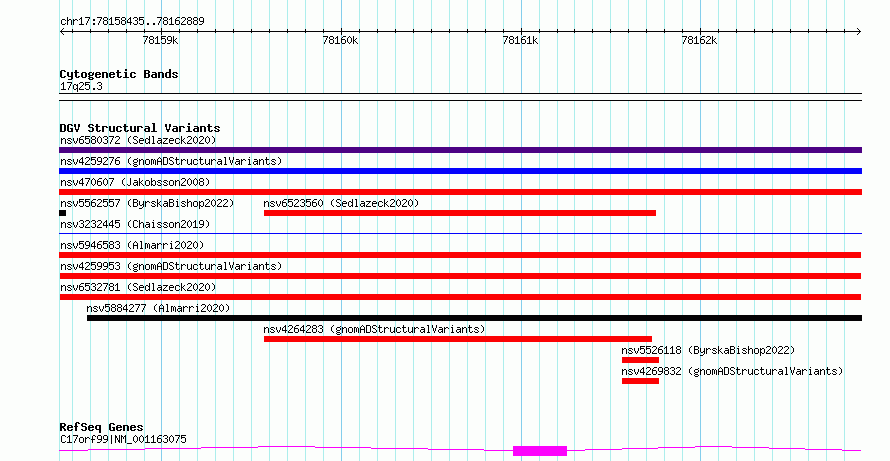890x461 pixels.
Task: Select the magenta C17orf99 exon block
Action: (x=540, y=451)
